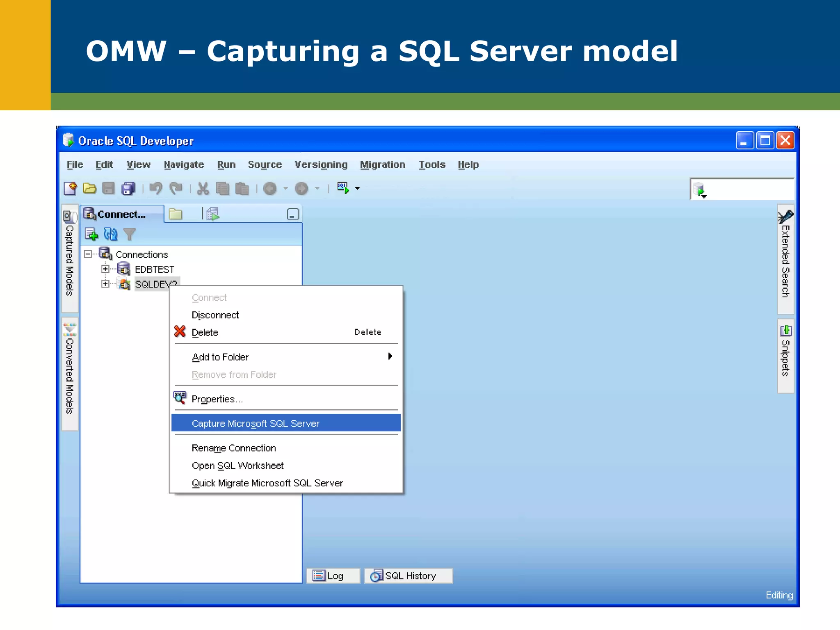Click the New Connection green plus icon
Image resolution: width=840 pixels, height=630 pixels.
[91, 234]
